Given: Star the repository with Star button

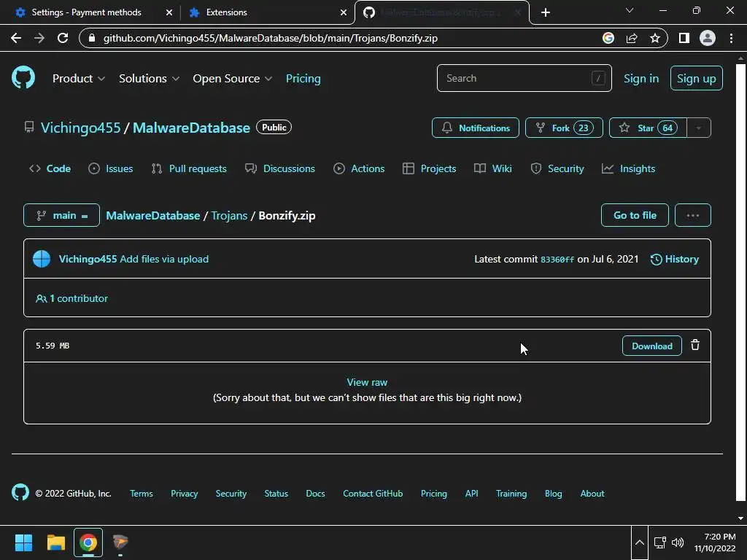Looking at the screenshot, I should pos(648,128).
